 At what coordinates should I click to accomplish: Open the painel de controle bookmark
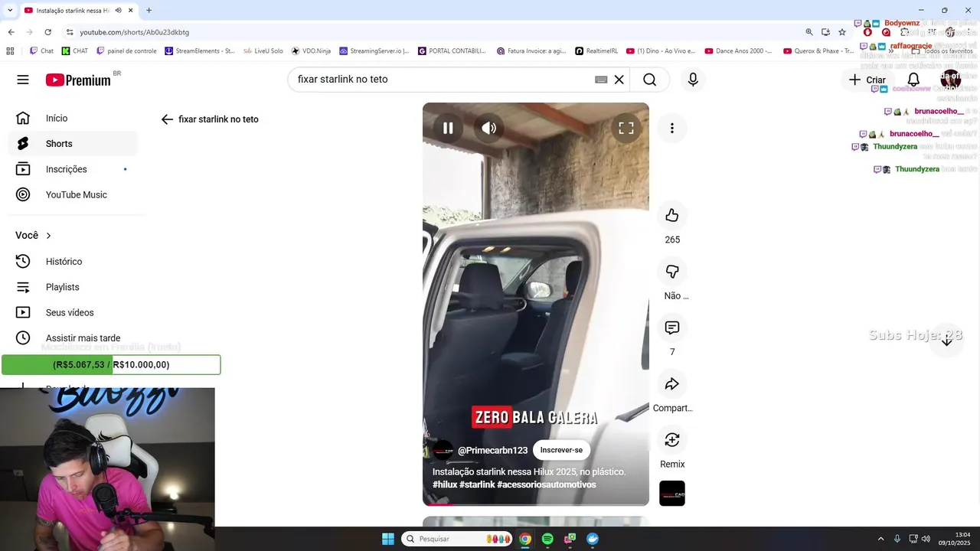coord(126,51)
